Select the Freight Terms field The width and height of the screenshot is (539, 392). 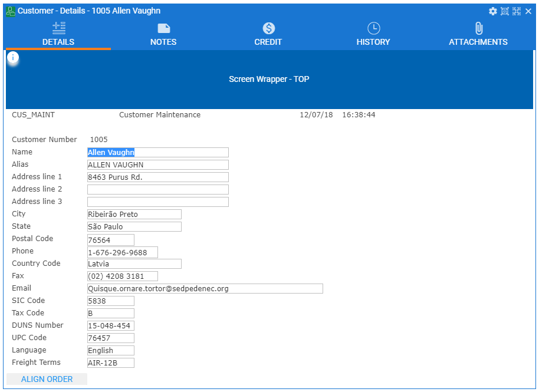(110, 363)
